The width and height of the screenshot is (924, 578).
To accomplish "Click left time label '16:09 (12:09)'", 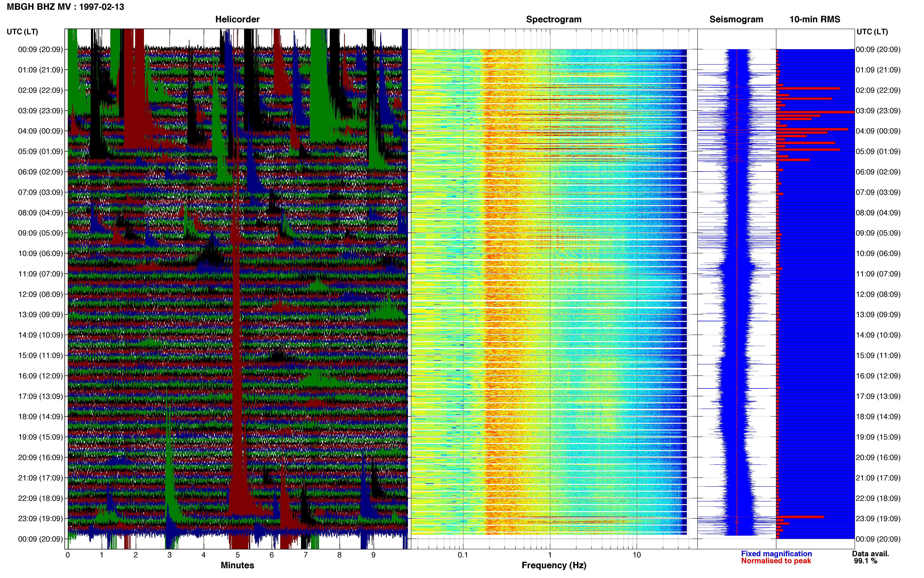I will (41, 376).
